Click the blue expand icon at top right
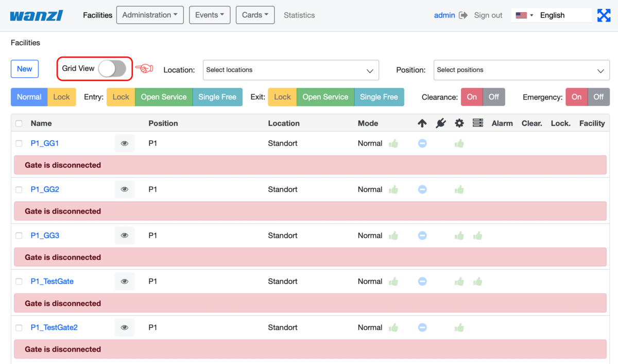618x364 pixels. [x=604, y=15]
